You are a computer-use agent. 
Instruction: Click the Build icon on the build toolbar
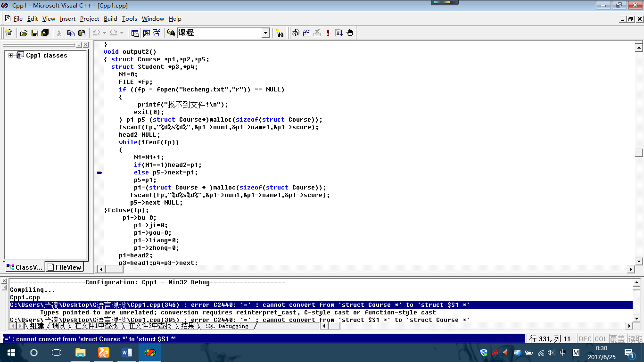point(306,33)
